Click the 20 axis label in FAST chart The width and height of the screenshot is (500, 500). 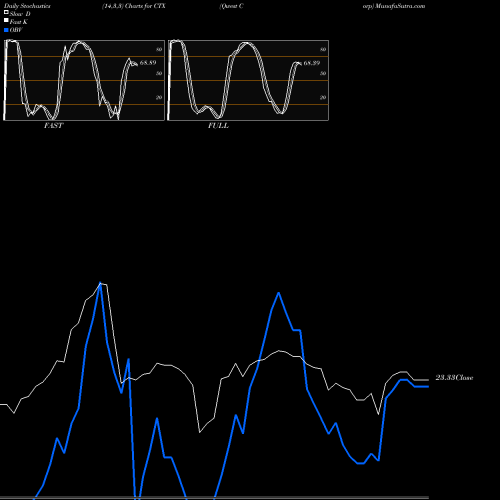[x=159, y=97]
